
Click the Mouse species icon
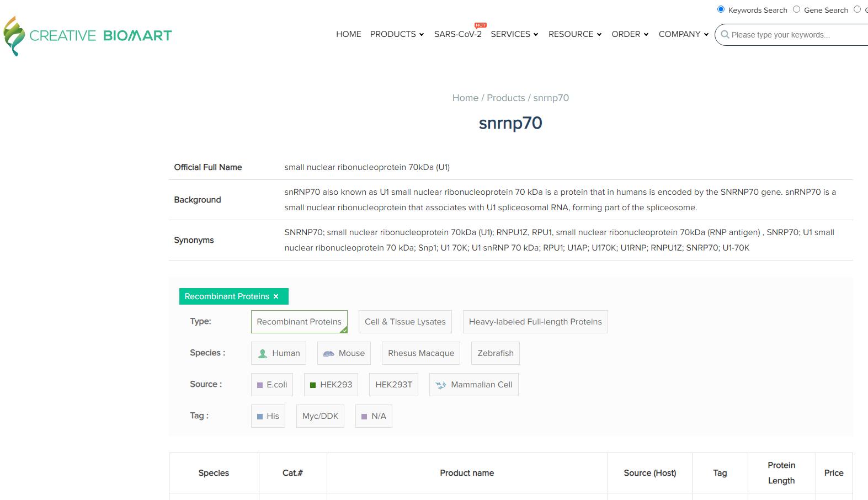pos(329,354)
